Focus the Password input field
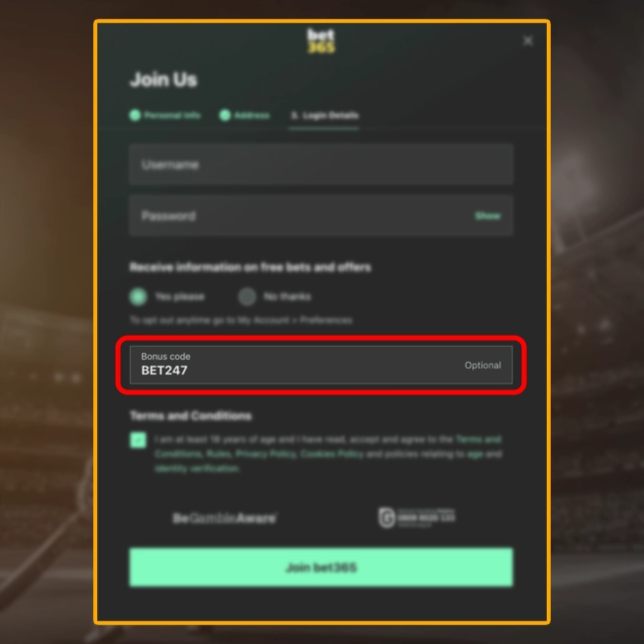The height and width of the screenshot is (644, 644). pos(321,216)
